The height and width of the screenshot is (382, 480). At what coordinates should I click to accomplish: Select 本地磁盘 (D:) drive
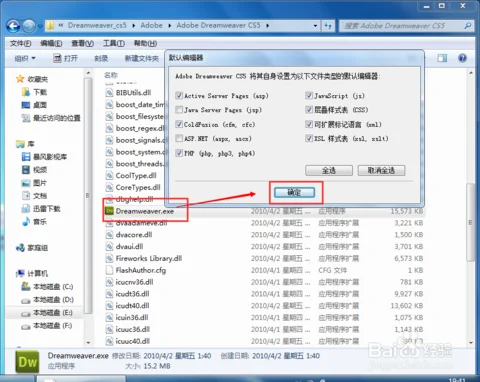coord(47,300)
